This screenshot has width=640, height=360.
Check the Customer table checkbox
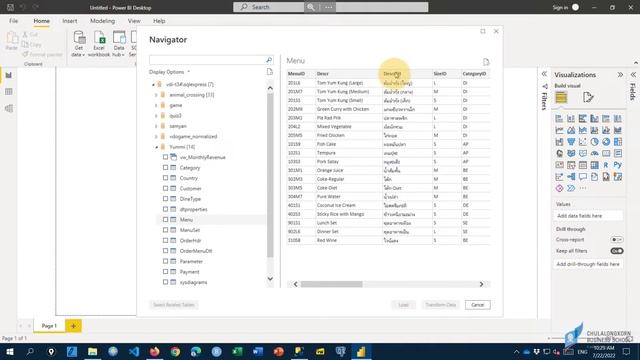165,188
